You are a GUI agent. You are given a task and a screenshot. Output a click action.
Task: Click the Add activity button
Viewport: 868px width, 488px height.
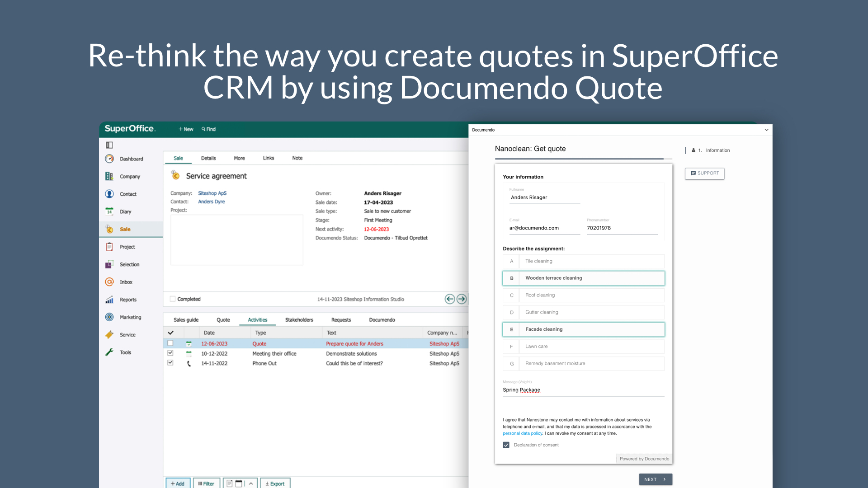tap(178, 483)
